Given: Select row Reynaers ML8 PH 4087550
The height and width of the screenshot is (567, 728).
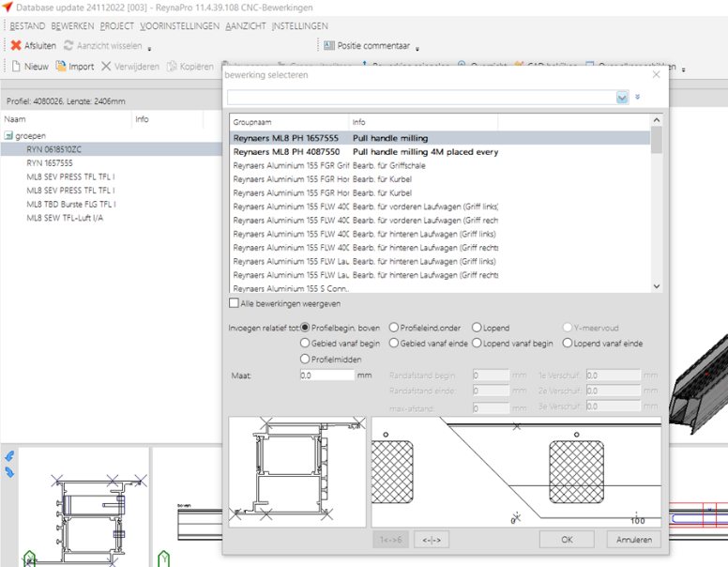Looking at the screenshot, I should pyautogui.click(x=440, y=151).
